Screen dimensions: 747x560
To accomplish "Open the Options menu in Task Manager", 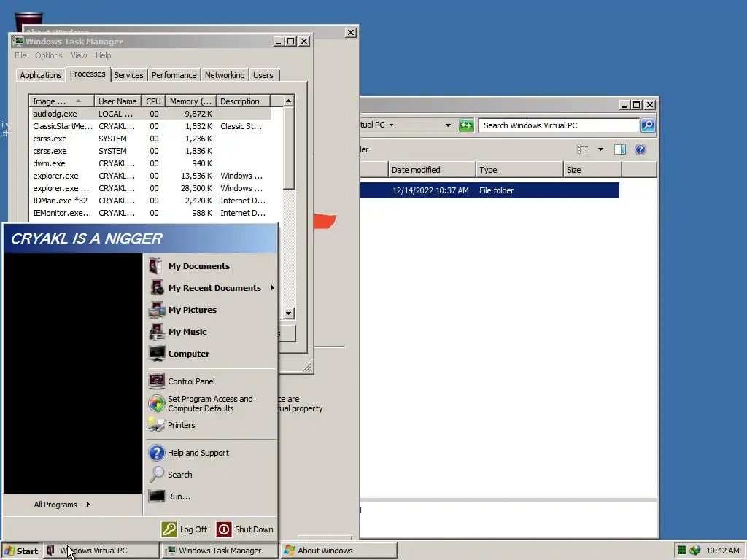I will (49, 55).
